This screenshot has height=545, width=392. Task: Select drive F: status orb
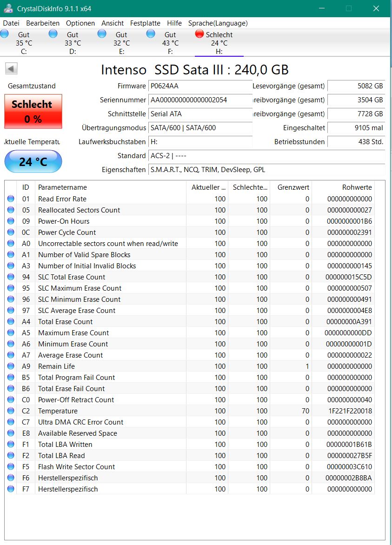pyautogui.click(x=151, y=34)
